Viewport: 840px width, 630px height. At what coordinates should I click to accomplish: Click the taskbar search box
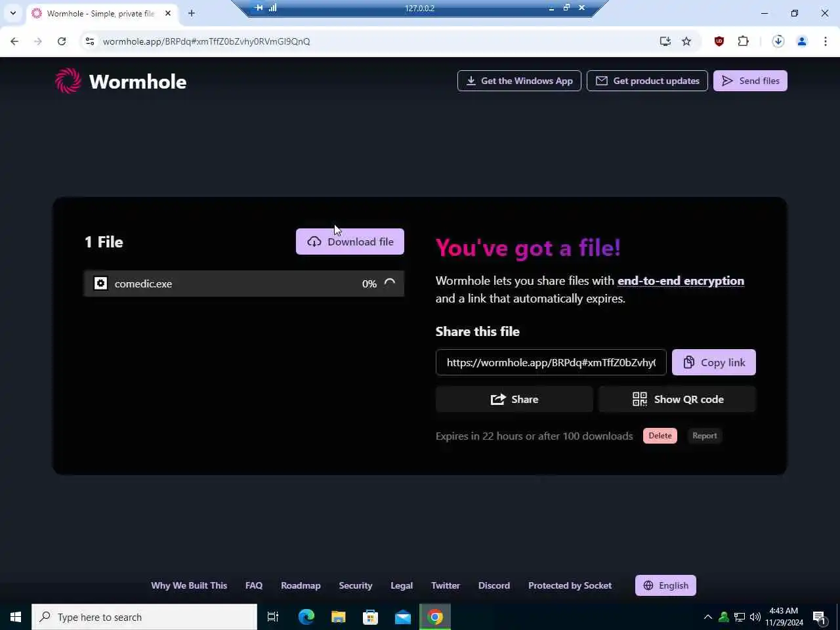click(144, 617)
